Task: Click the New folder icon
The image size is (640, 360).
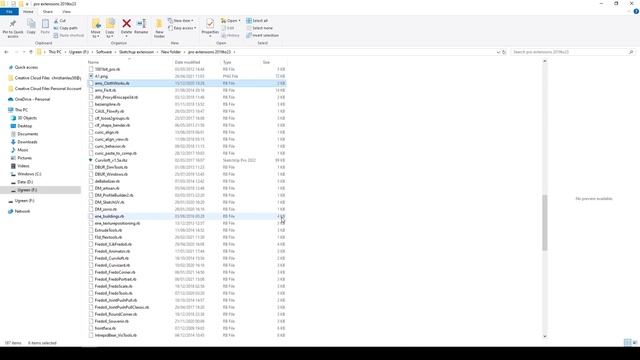Action: click(x=159, y=24)
